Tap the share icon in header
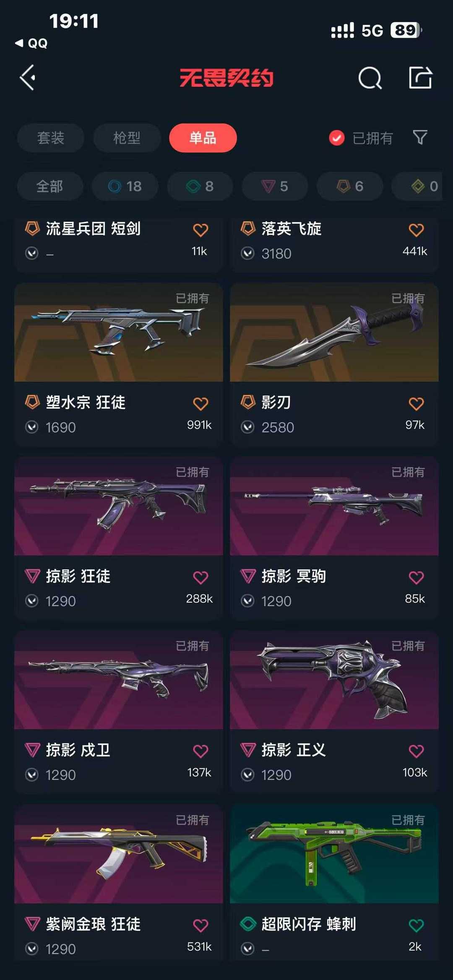The width and height of the screenshot is (453, 980). pos(420,78)
